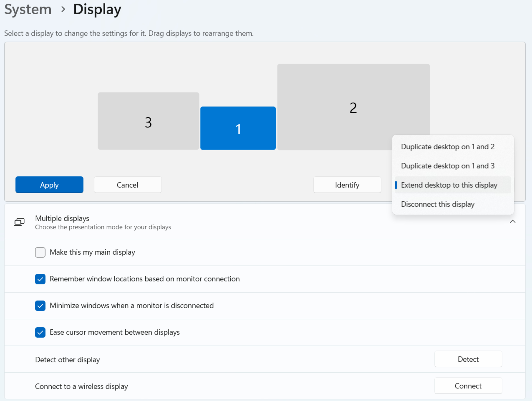Click the Cancel button
Image resolution: width=532 pixels, height=401 pixels.
[x=127, y=185]
